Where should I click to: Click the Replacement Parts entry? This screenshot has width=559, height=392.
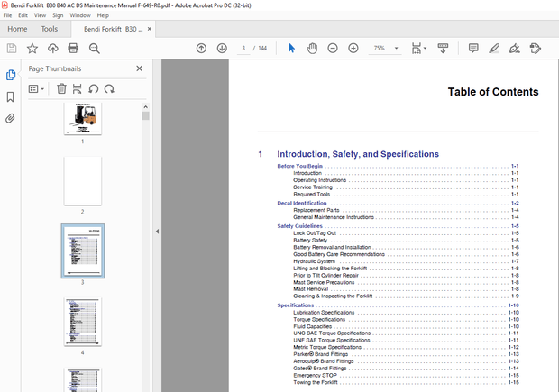tap(316, 210)
